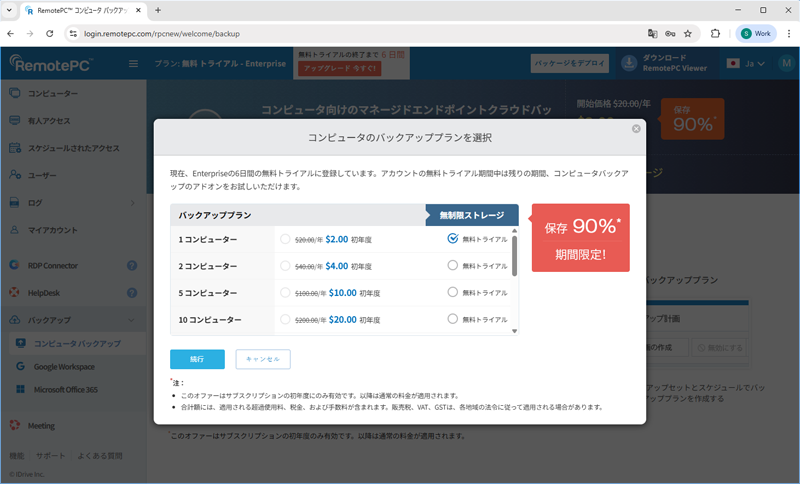Select the $20.00 price for 10 computers
The image size is (800, 484).
click(x=285, y=319)
